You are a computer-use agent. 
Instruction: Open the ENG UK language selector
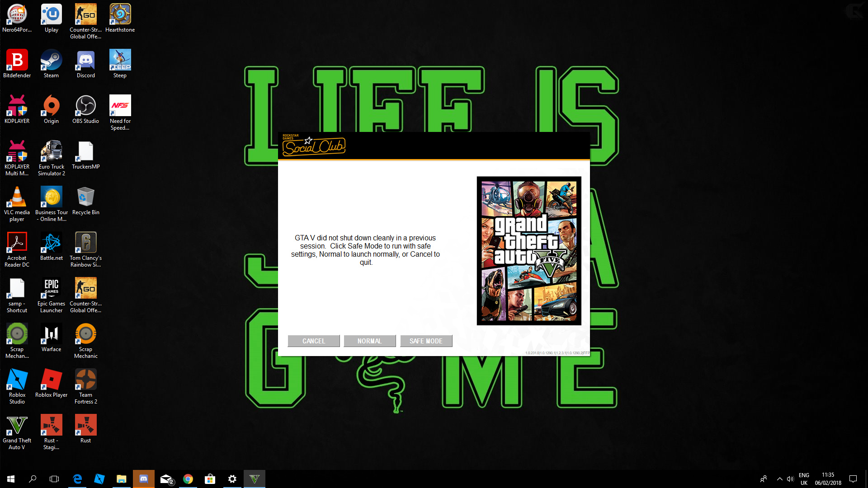pyautogui.click(x=804, y=479)
